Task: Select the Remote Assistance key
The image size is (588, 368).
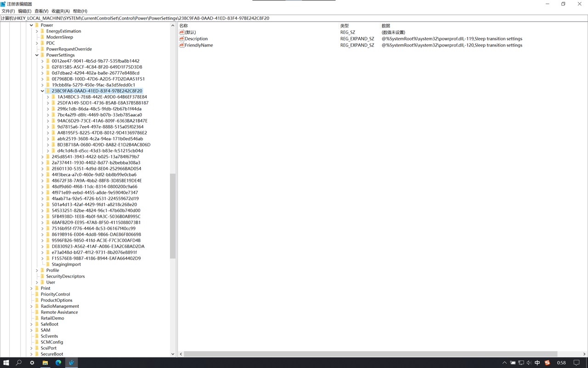Action: pos(59,312)
